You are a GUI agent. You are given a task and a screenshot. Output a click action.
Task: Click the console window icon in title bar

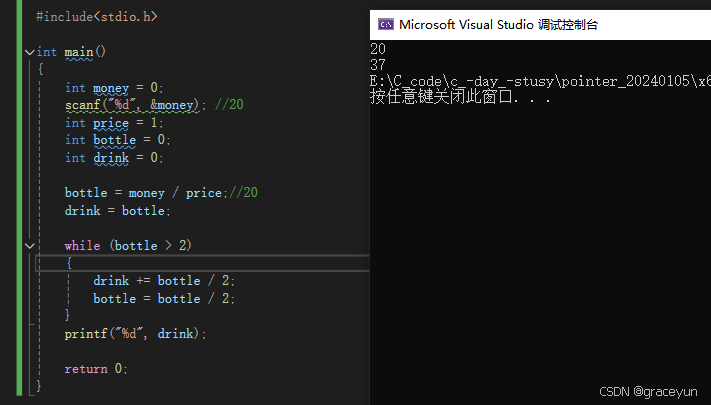click(x=386, y=24)
